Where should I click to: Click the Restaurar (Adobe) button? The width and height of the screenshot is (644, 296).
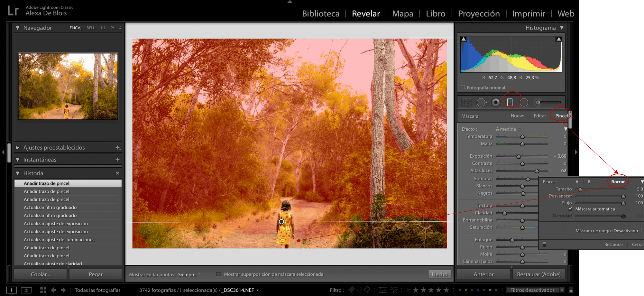click(539, 274)
